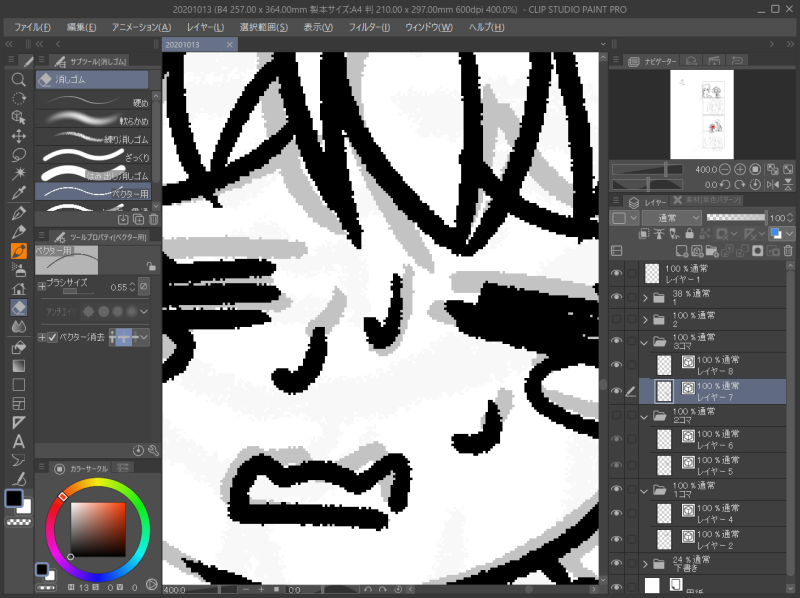Expand the 下書き folder
This screenshot has height=598, width=800.
(x=645, y=564)
